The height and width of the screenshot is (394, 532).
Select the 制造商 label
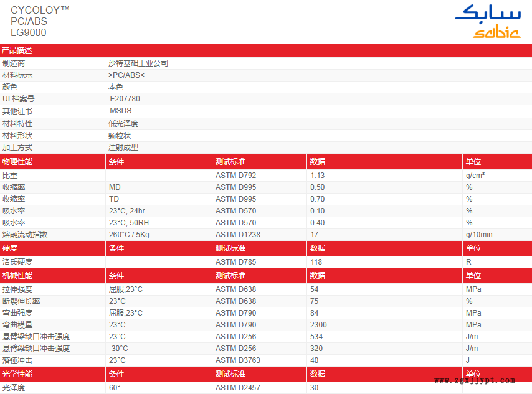[x=14, y=63]
